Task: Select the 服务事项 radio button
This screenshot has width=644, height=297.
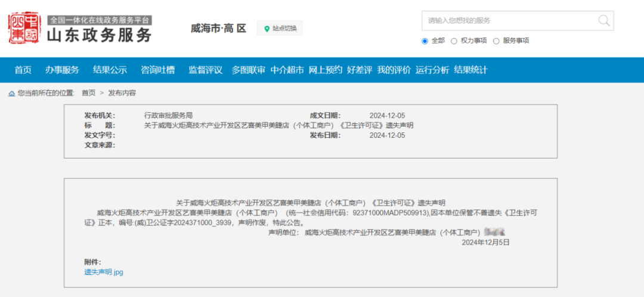Action: coord(496,41)
